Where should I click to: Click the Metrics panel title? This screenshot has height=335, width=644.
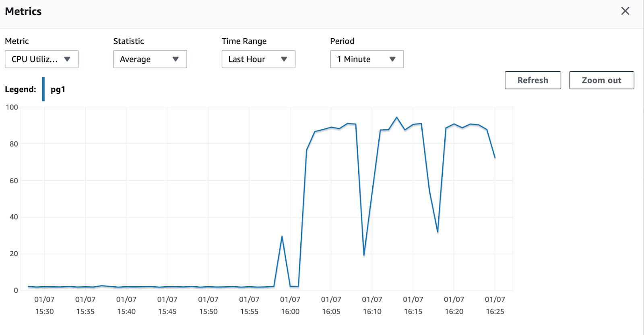click(23, 11)
